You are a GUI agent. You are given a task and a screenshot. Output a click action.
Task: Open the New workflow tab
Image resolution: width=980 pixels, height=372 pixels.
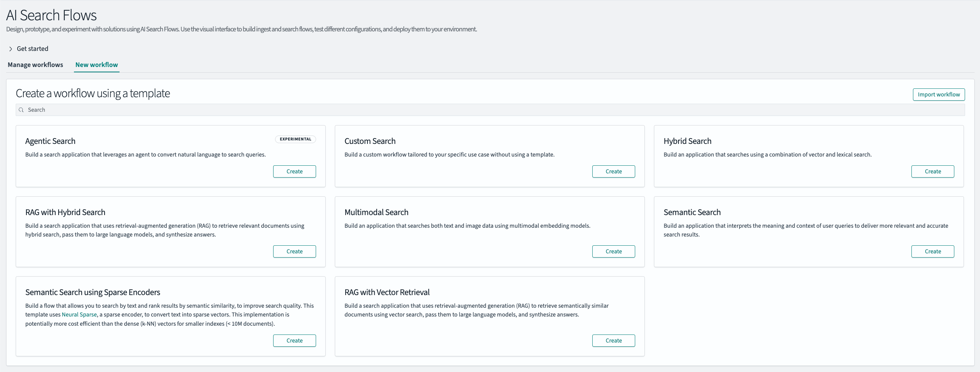pyautogui.click(x=96, y=65)
